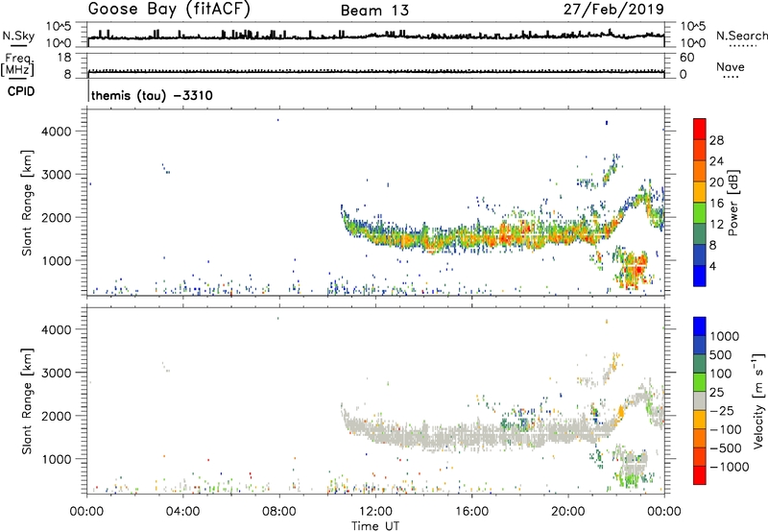This screenshot has width=768, height=532.
Task: Click the '12' tick on Power colorbar
Action: point(716,224)
